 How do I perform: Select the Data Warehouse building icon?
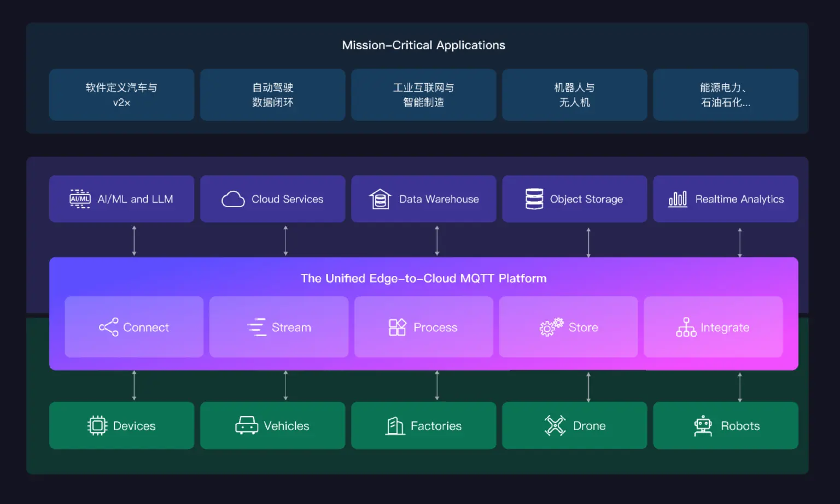click(380, 199)
